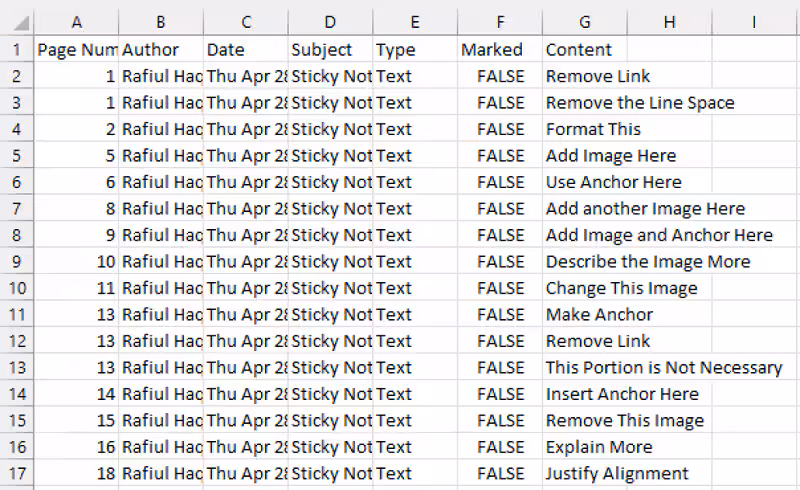Select column G header
800x490 pixels.
click(584, 22)
